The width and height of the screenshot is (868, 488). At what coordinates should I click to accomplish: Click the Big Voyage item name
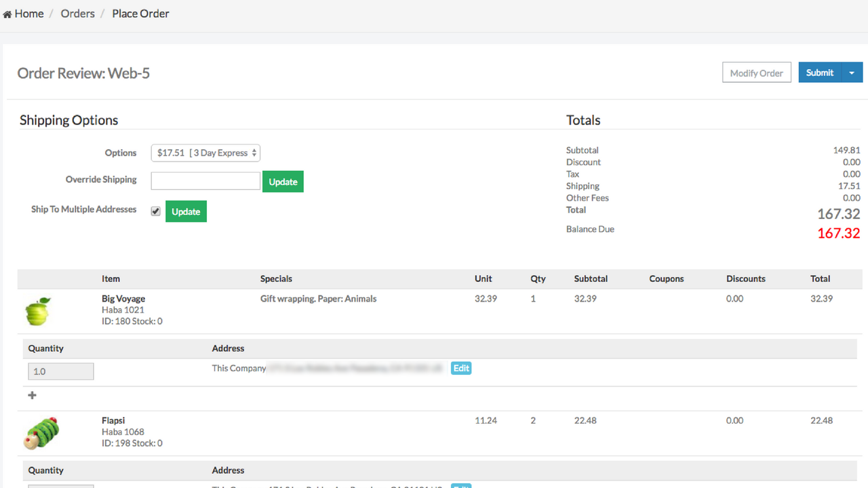(123, 298)
